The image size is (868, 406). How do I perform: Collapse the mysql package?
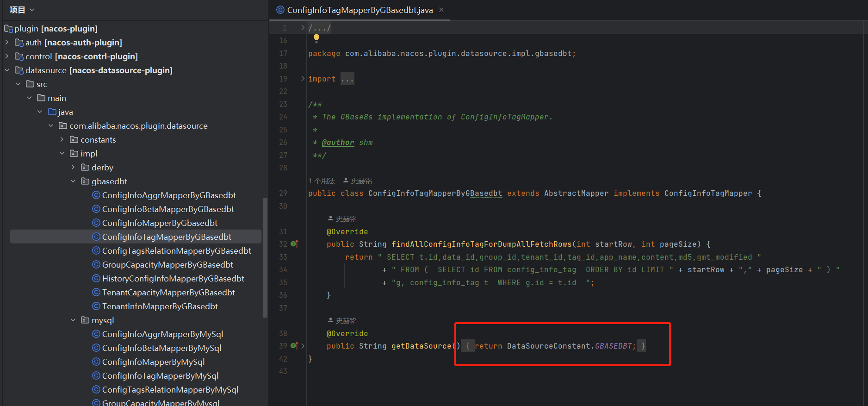pyautogui.click(x=73, y=320)
